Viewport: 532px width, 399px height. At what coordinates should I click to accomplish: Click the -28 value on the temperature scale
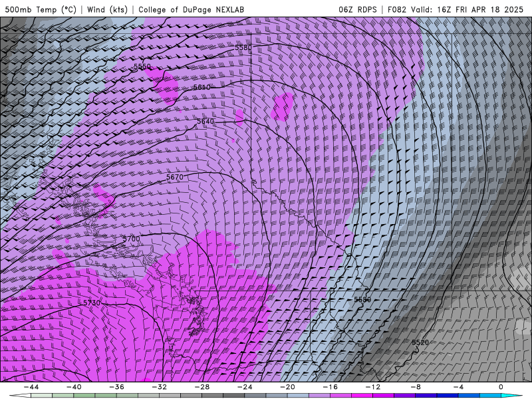tap(202, 387)
